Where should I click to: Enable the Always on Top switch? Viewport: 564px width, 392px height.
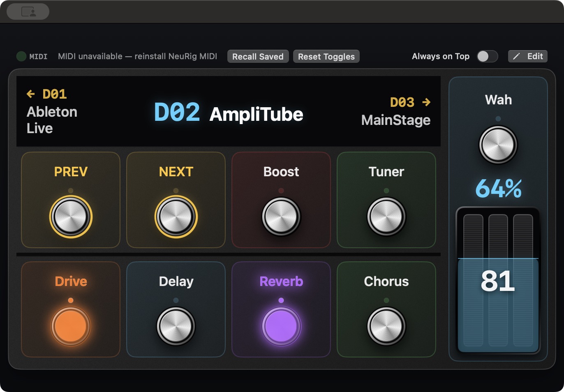pos(488,56)
